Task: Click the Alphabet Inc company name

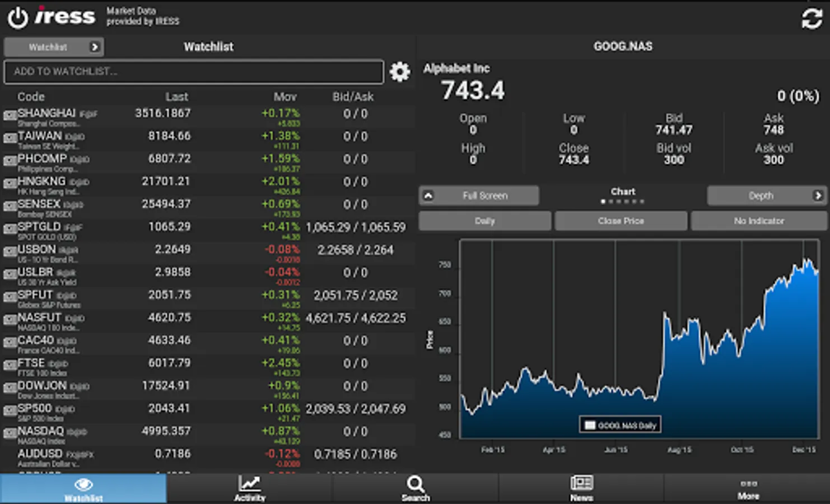Action: tap(456, 68)
